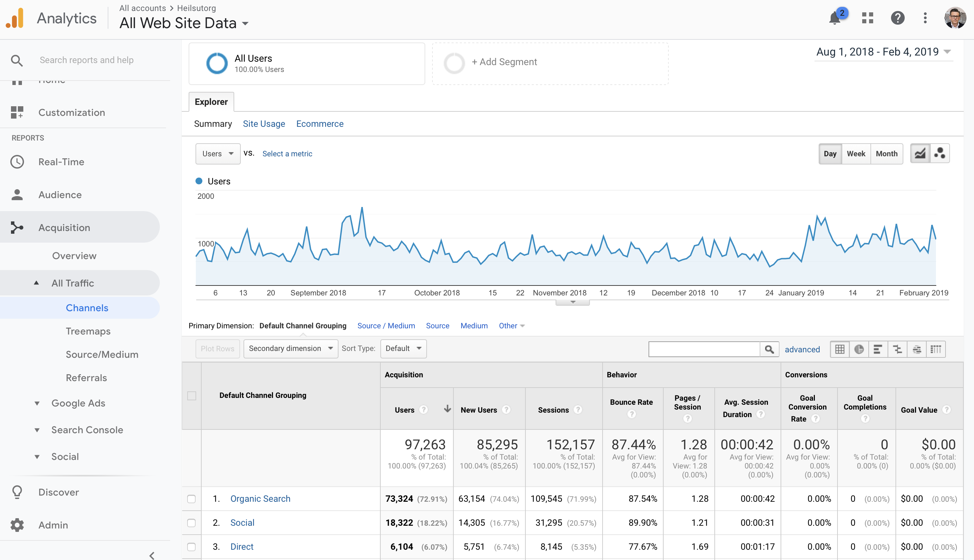
Task: Open the three-dot more options menu
Action: [x=925, y=18]
